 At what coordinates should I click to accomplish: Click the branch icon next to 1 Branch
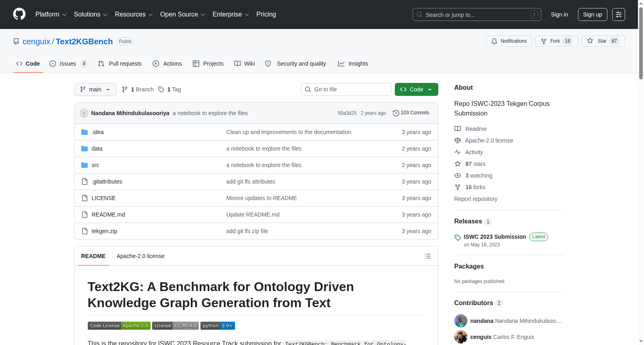[125, 89]
